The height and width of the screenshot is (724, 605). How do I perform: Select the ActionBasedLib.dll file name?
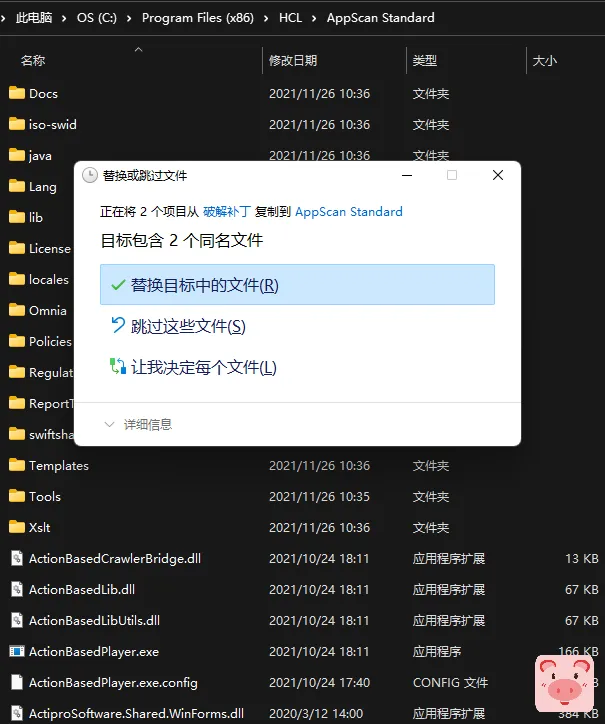coord(82,590)
